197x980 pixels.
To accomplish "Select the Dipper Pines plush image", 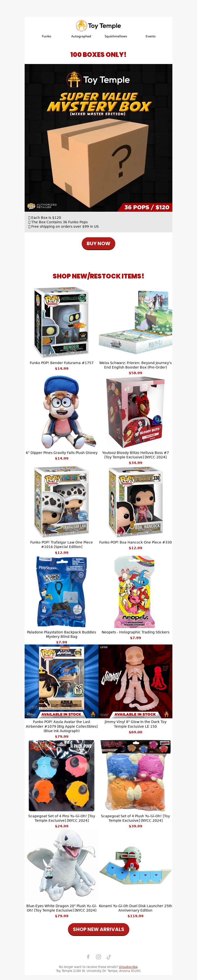I will pos(62,412).
